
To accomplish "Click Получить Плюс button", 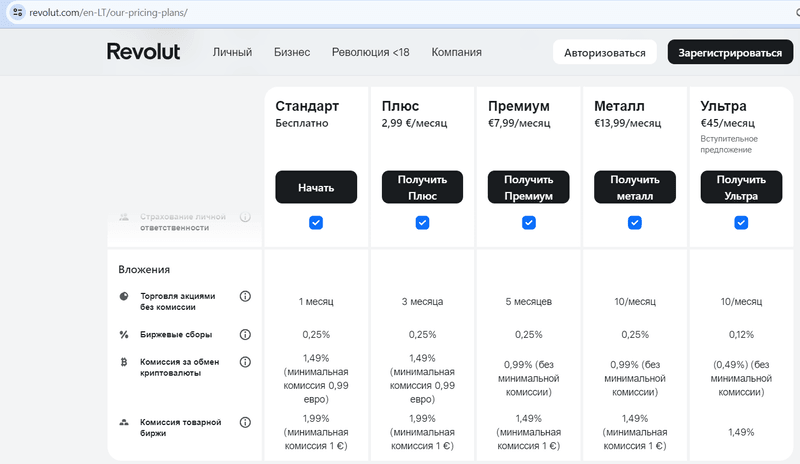I will coord(422,187).
